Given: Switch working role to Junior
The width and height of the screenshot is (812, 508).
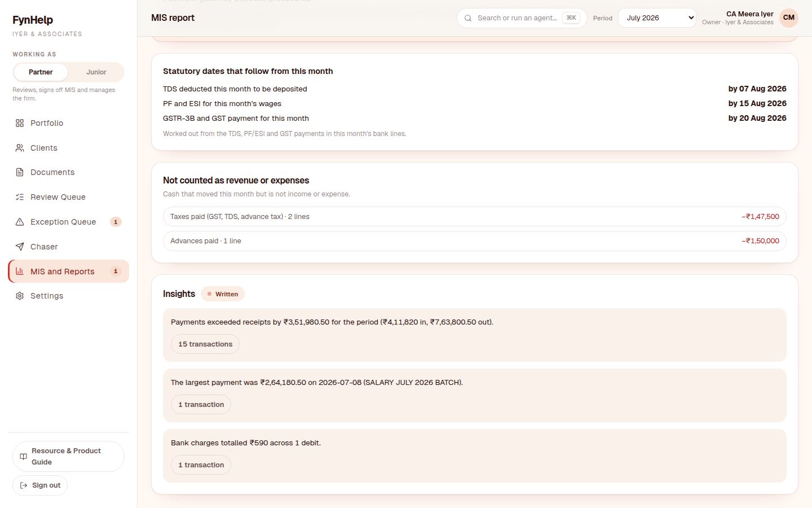Looking at the screenshot, I should [96, 72].
